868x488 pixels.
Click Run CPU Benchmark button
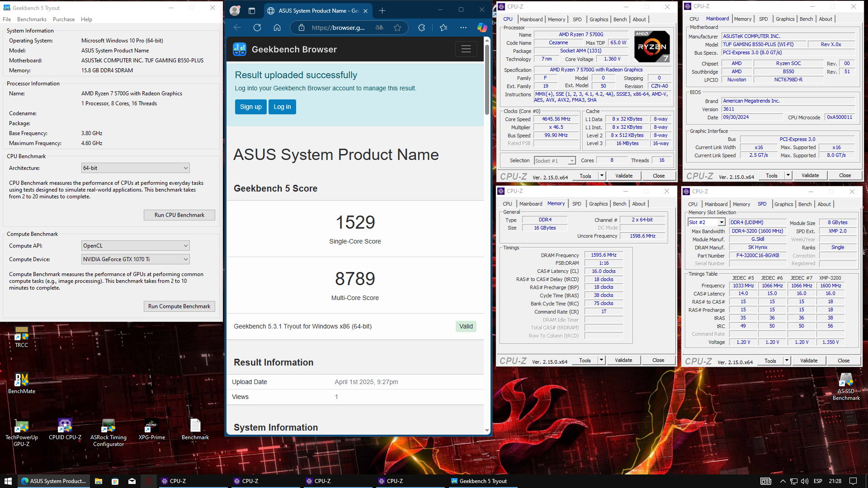coord(179,215)
